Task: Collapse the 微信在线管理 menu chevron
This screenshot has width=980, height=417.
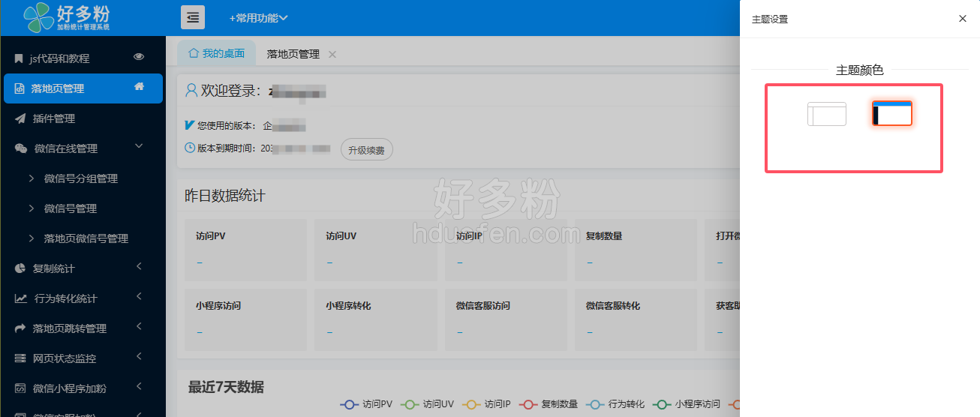Action: 139,147
